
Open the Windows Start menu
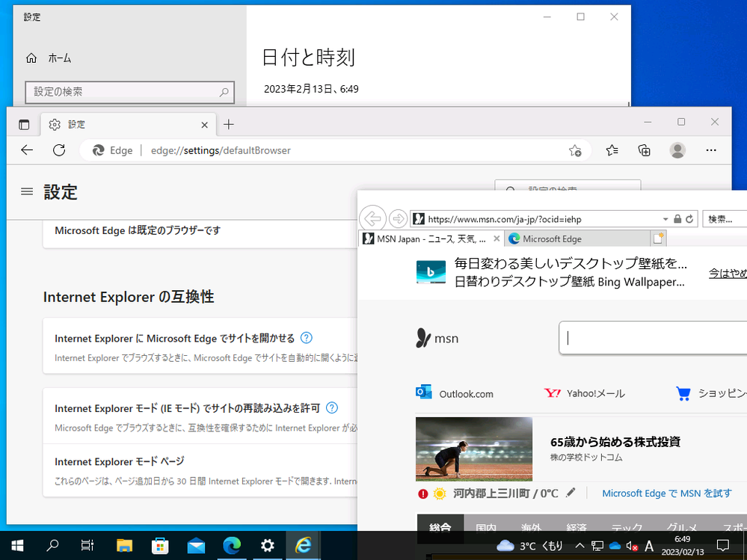click(17, 546)
